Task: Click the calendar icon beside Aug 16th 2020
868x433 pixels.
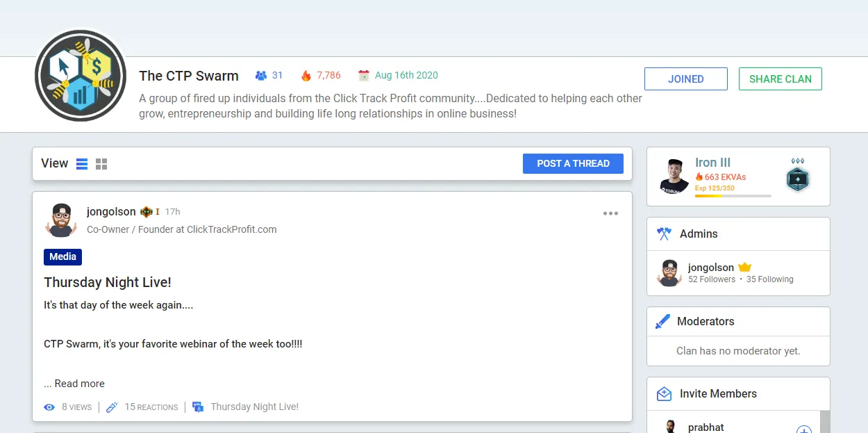Action: [x=364, y=75]
